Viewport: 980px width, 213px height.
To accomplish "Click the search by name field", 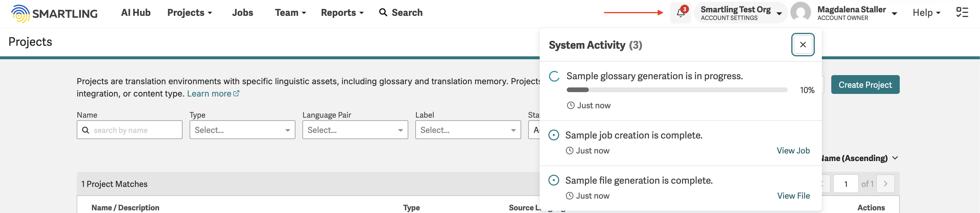I will click(x=129, y=130).
